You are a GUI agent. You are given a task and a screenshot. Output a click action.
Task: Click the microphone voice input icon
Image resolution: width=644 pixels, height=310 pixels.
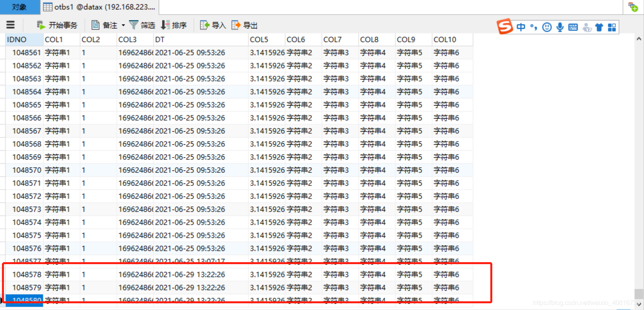pyautogui.click(x=560, y=27)
